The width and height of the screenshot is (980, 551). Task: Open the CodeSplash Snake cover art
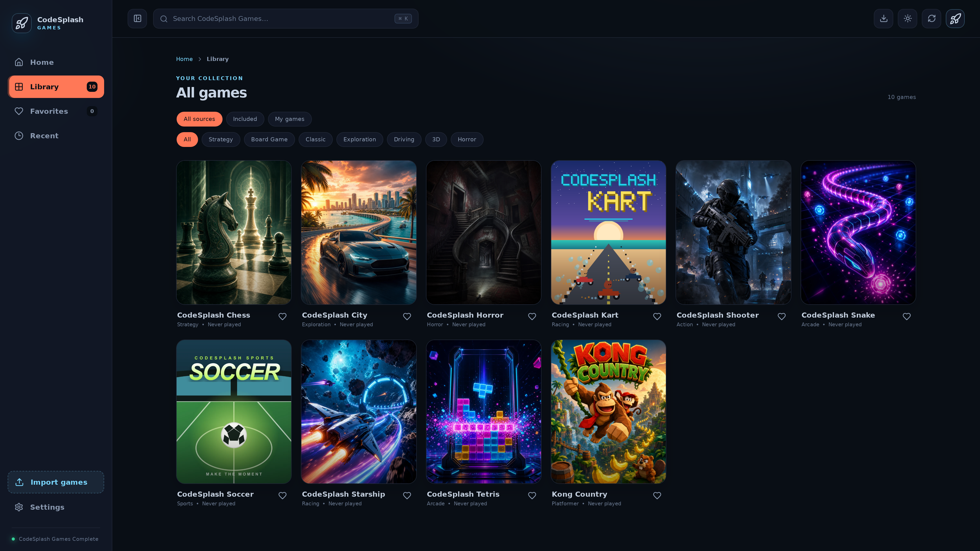858,232
